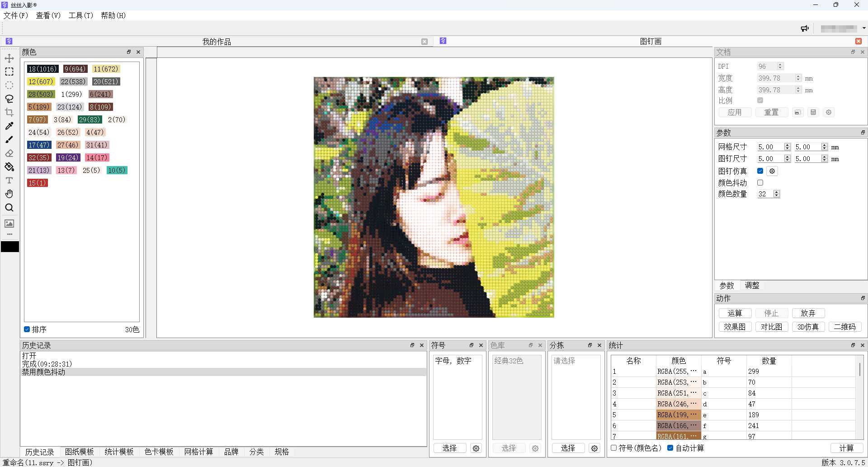Image resolution: width=868 pixels, height=467 pixels.
Task: Choose the Lasso selection tool
Action: (9, 99)
